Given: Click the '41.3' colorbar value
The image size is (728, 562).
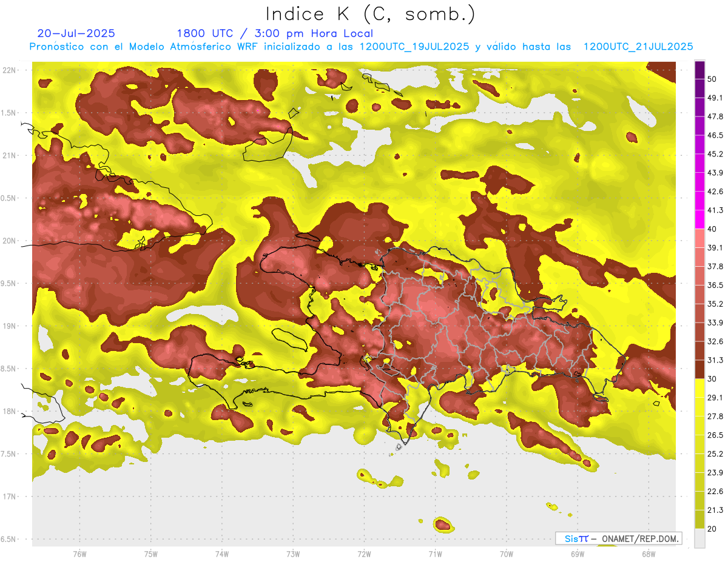Looking at the screenshot, I should pos(715,210).
